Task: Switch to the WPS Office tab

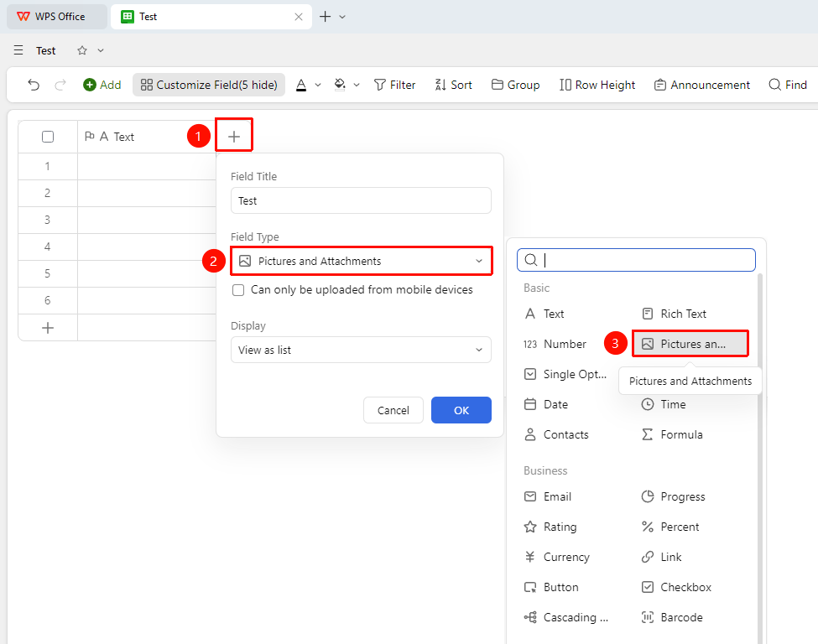Action: (57, 17)
